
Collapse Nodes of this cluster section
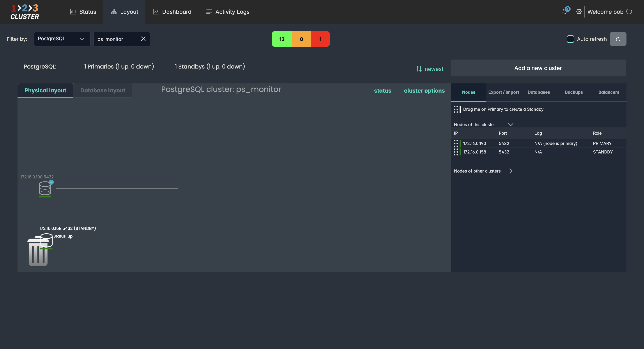(511, 124)
